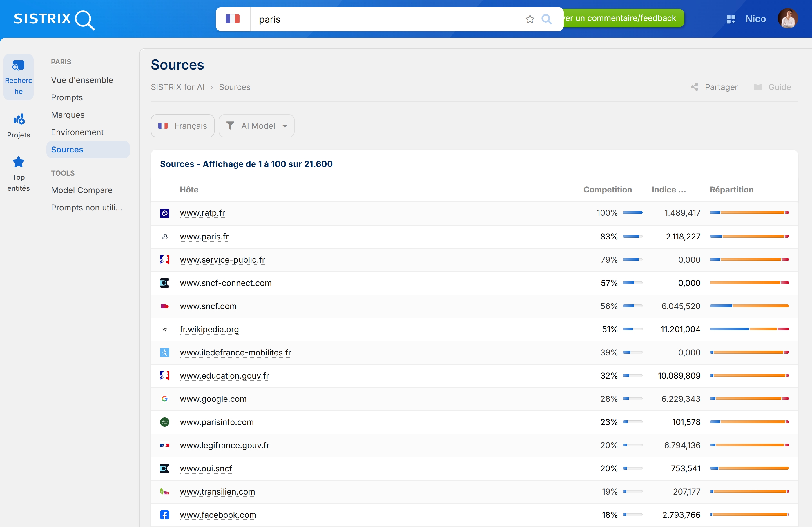The image size is (812, 527).
Task: Open the Top entités star icon
Action: click(x=19, y=162)
